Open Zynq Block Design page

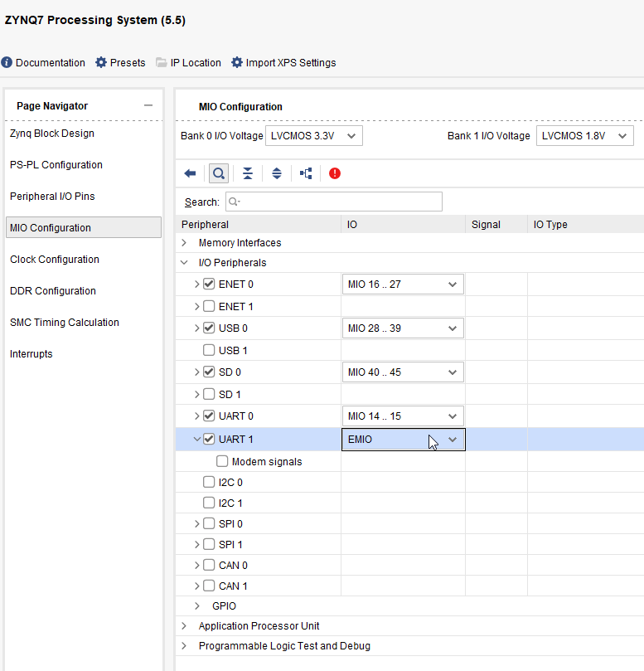[x=52, y=133]
